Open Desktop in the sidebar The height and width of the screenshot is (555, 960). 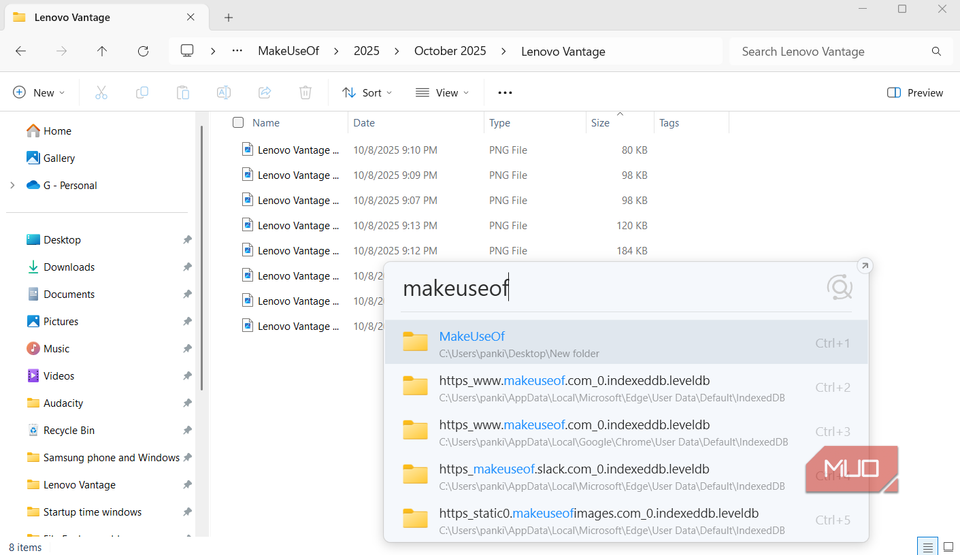53,240
